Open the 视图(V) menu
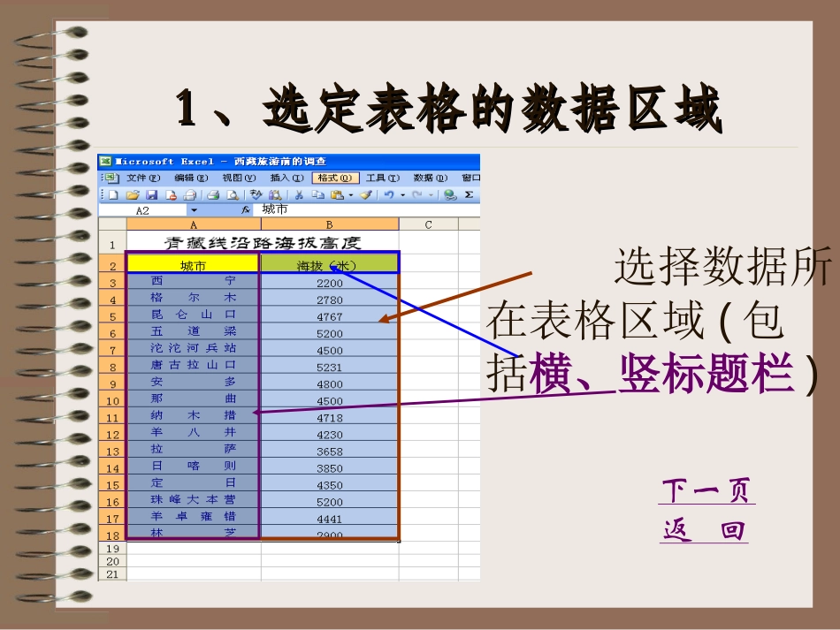This screenshot has width=840, height=630. point(239,178)
